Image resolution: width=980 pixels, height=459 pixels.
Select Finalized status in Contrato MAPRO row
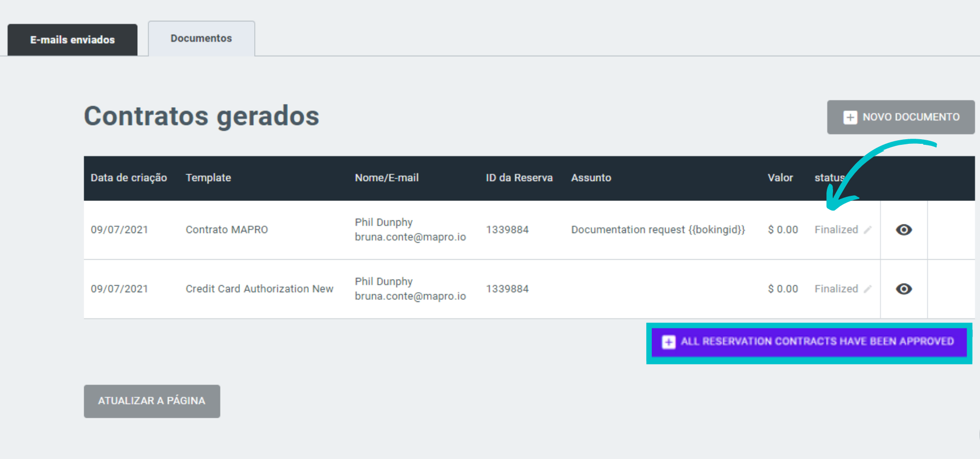[836, 230]
